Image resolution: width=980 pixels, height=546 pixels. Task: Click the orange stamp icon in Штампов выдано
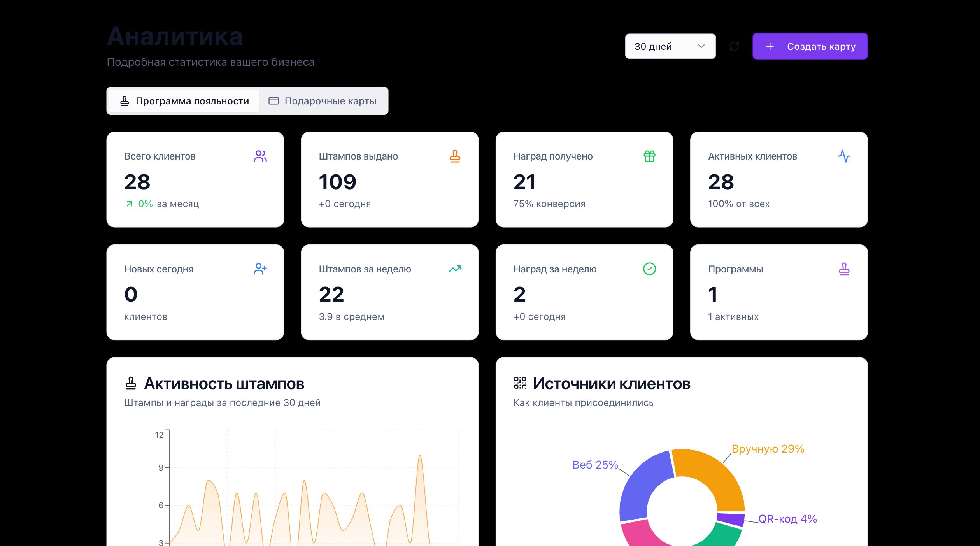click(x=455, y=156)
